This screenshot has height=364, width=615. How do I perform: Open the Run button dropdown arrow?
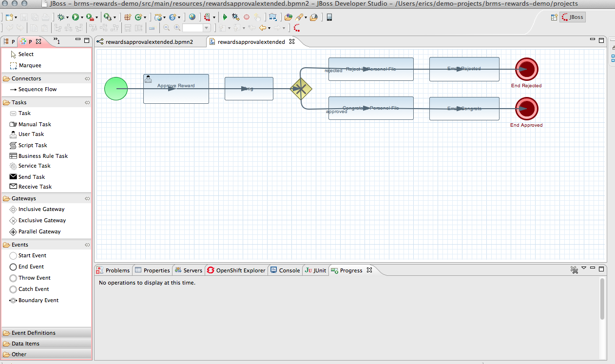tap(82, 18)
